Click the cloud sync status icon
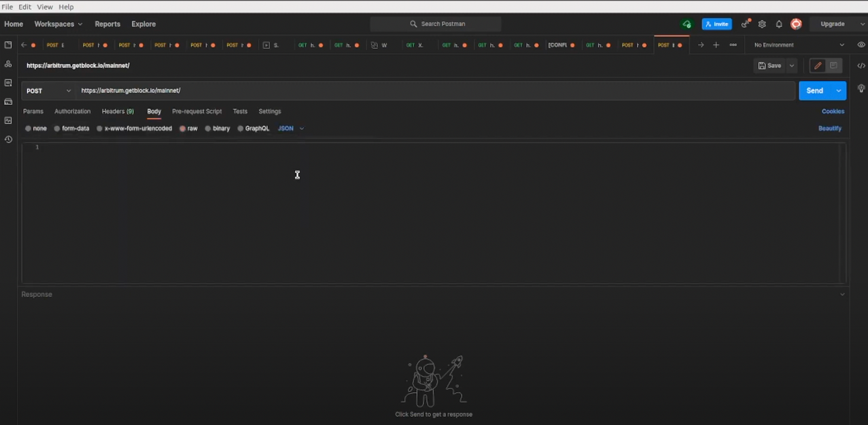This screenshot has height=425, width=868. 687,24
